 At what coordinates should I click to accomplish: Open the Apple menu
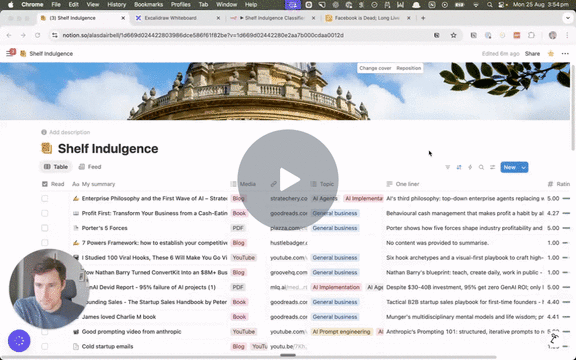11,5
